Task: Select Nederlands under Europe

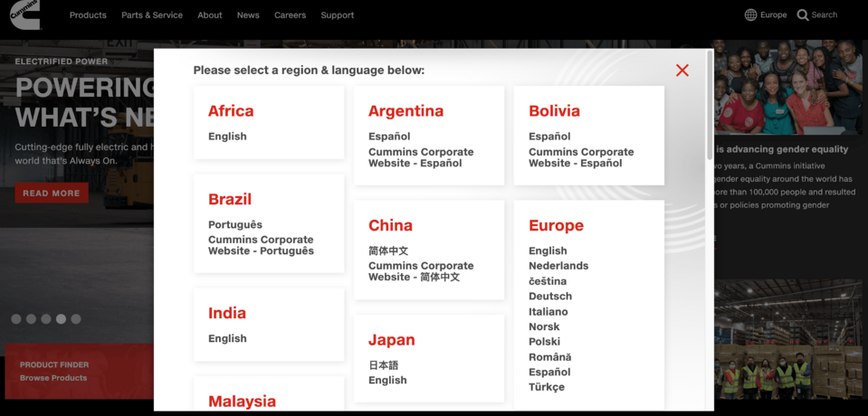Action: (x=558, y=266)
